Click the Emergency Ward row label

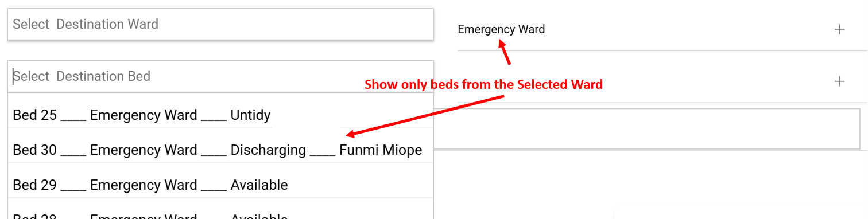501,29
